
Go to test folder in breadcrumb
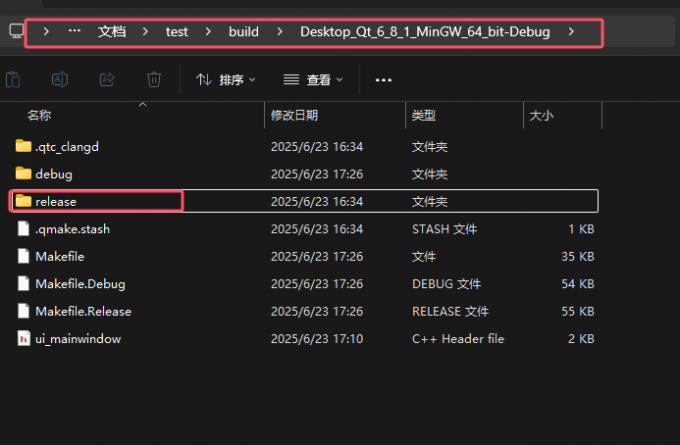pyautogui.click(x=177, y=32)
